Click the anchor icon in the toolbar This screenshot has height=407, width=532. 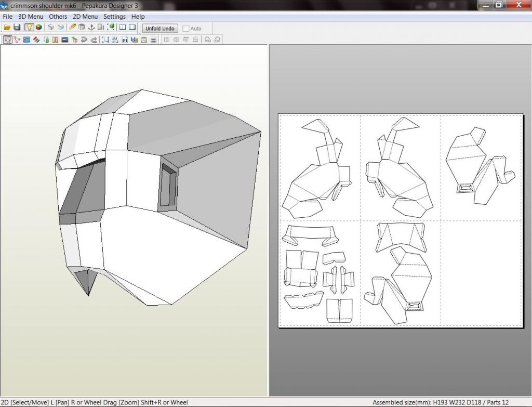coord(91,28)
